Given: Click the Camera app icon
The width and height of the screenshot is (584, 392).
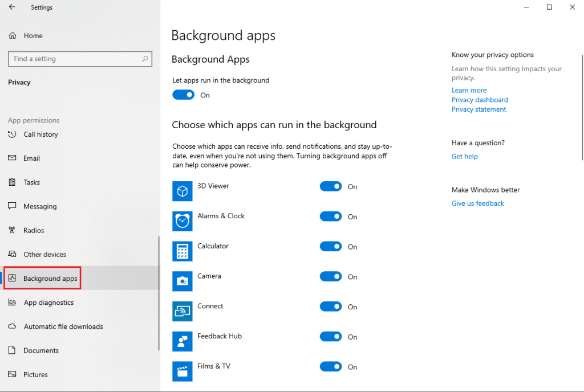Looking at the screenshot, I should click(182, 281).
